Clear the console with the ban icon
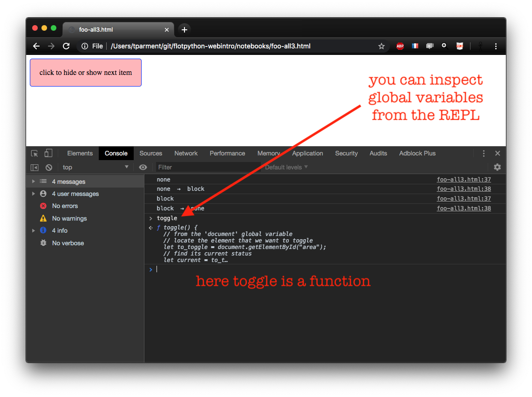The width and height of the screenshot is (532, 397). point(49,168)
